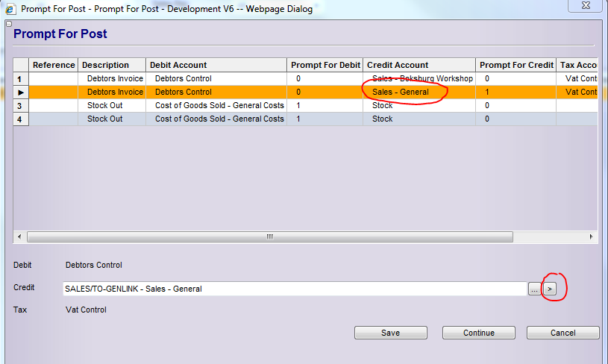Click the Save button
This screenshot has width=608, height=364.
pos(390,333)
